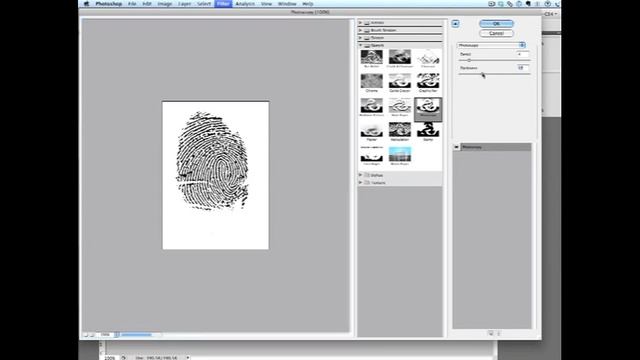Click on the Darkness slider track
The image size is (640, 360).
(x=494, y=74)
